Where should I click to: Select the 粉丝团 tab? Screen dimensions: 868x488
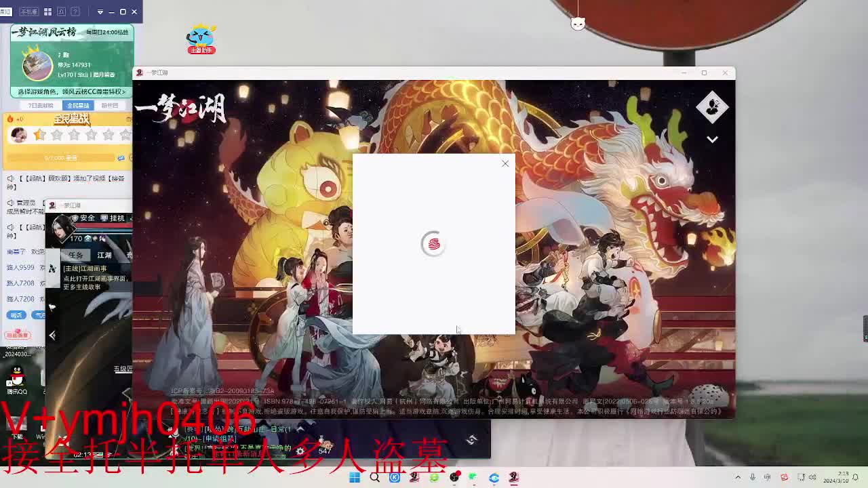110,106
